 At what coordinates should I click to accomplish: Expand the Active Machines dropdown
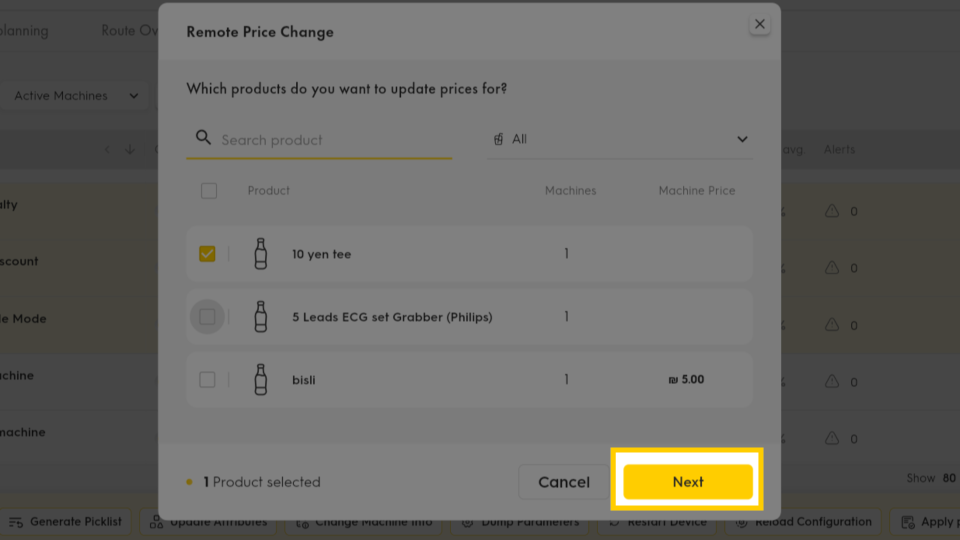[75, 96]
